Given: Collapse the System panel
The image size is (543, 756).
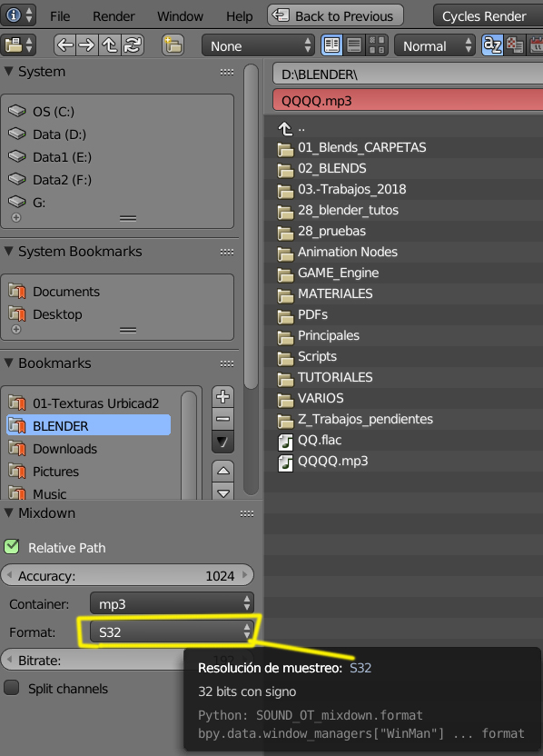Looking at the screenshot, I should click(8, 72).
